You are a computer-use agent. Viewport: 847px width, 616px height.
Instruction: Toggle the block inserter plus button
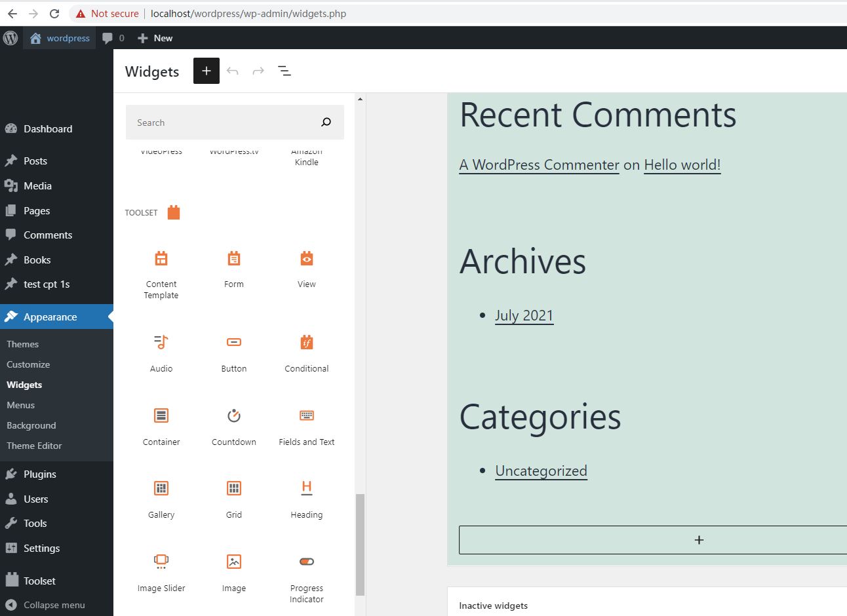(x=207, y=71)
